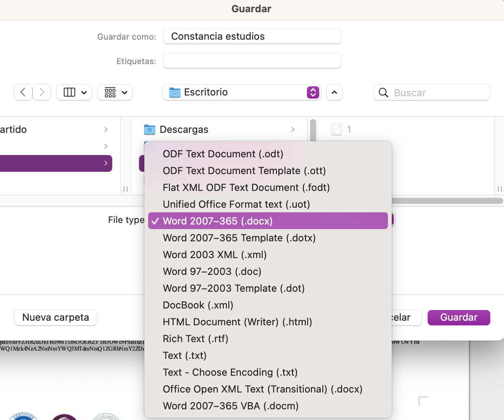Click the Cancelar button
This screenshot has width=504, height=420.
406,318
